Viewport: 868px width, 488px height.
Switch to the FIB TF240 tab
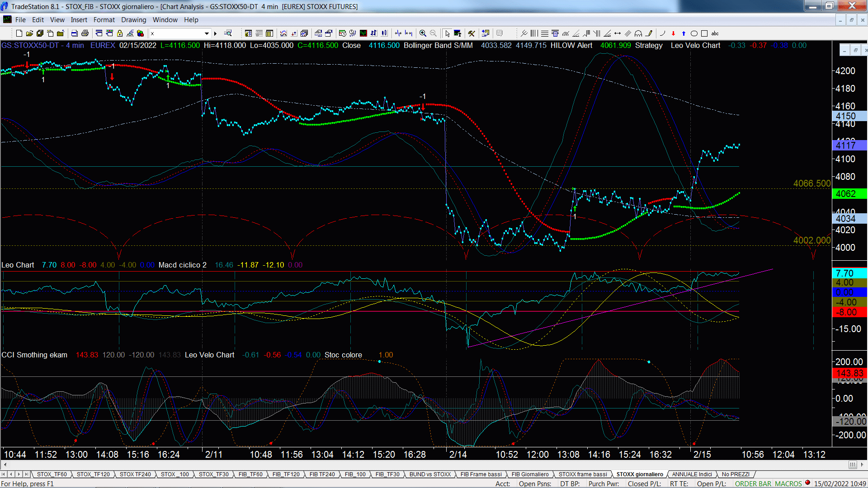[322, 474]
